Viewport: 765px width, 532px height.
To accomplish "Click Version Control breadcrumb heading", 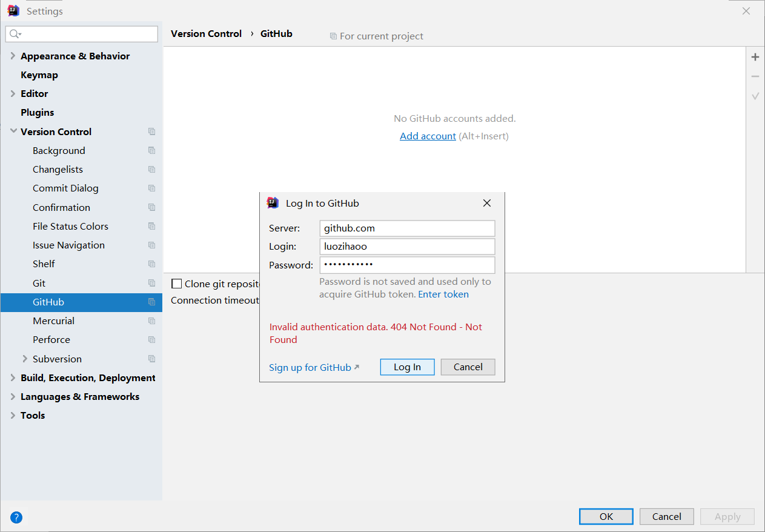I will click(x=206, y=34).
